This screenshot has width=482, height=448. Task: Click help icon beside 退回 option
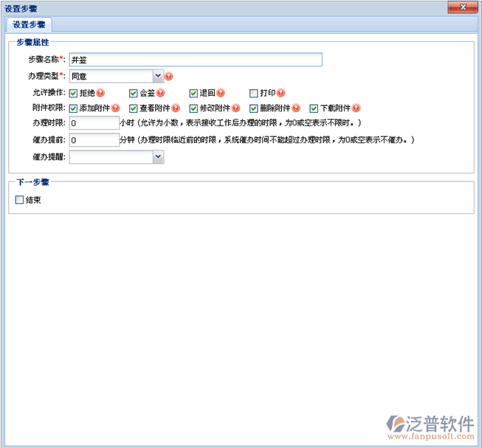pos(221,93)
